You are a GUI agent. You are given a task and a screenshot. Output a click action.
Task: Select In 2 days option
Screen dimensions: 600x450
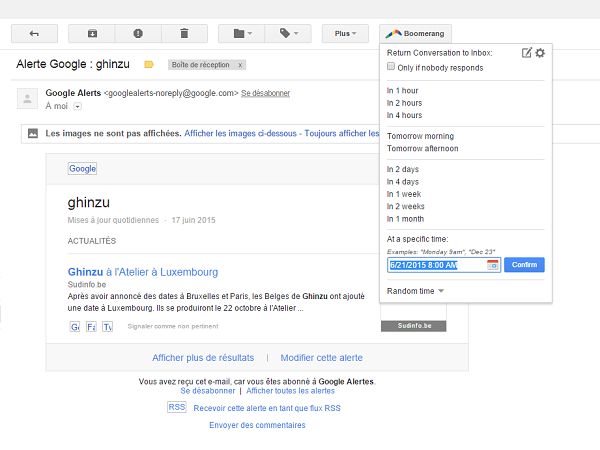tap(403, 169)
